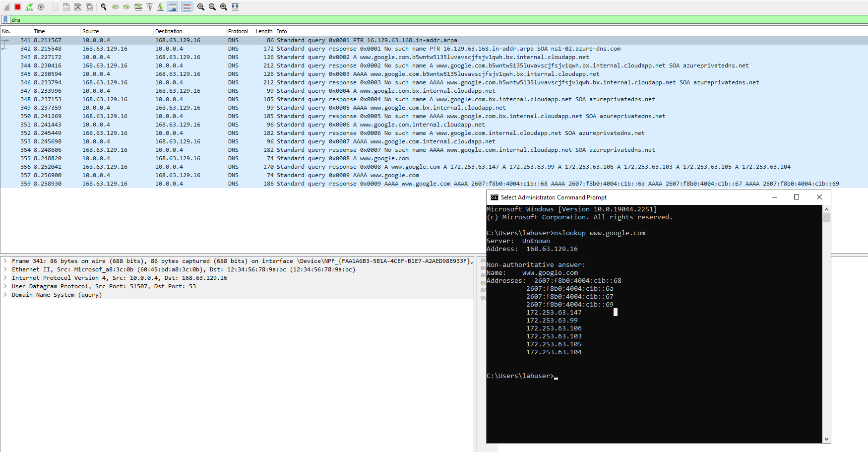The width and height of the screenshot is (868, 452).
Task: Sort packets by Info column header
Action: pos(570,31)
